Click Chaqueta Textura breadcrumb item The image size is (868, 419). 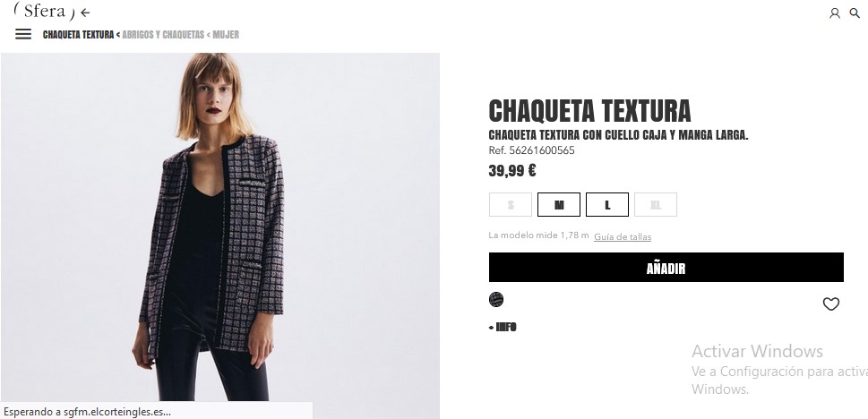[78, 34]
